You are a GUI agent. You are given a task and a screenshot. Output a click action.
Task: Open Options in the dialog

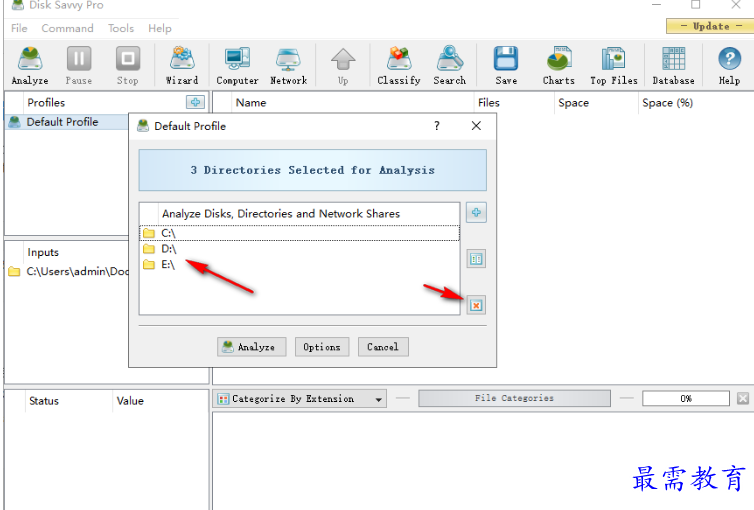[x=322, y=347]
